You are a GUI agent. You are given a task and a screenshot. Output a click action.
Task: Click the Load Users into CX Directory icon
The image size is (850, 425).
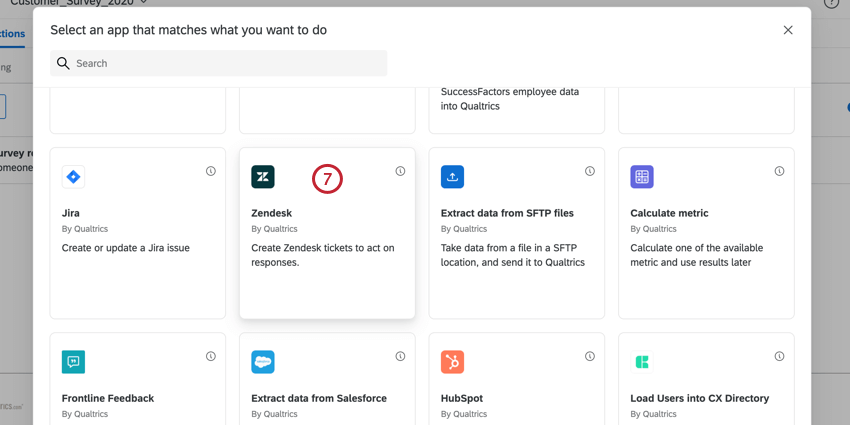coord(642,362)
